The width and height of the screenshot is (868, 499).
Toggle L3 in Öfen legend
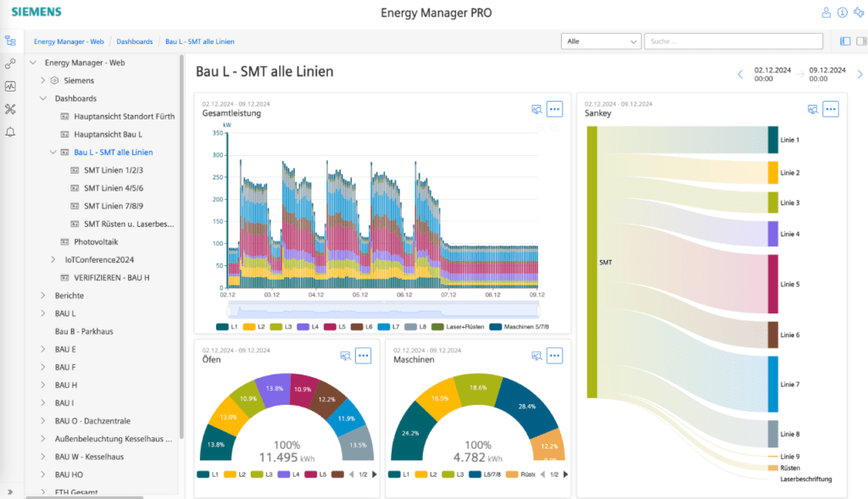coord(263,474)
